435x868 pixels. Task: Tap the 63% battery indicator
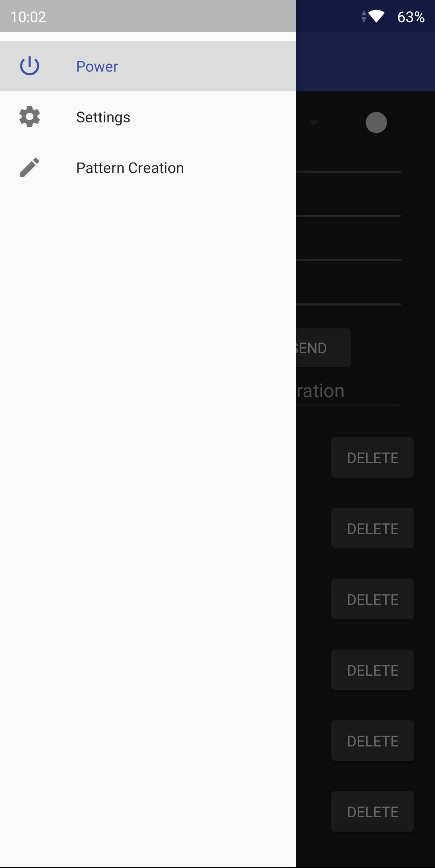[411, 17]
